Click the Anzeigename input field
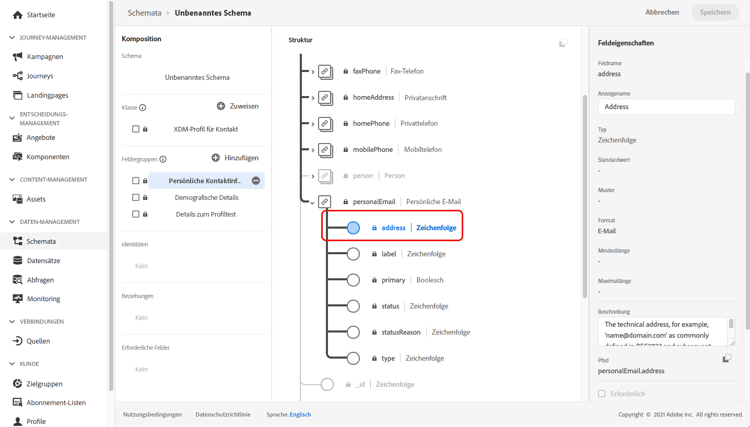The image size is (750, 427). coord(666,107)
